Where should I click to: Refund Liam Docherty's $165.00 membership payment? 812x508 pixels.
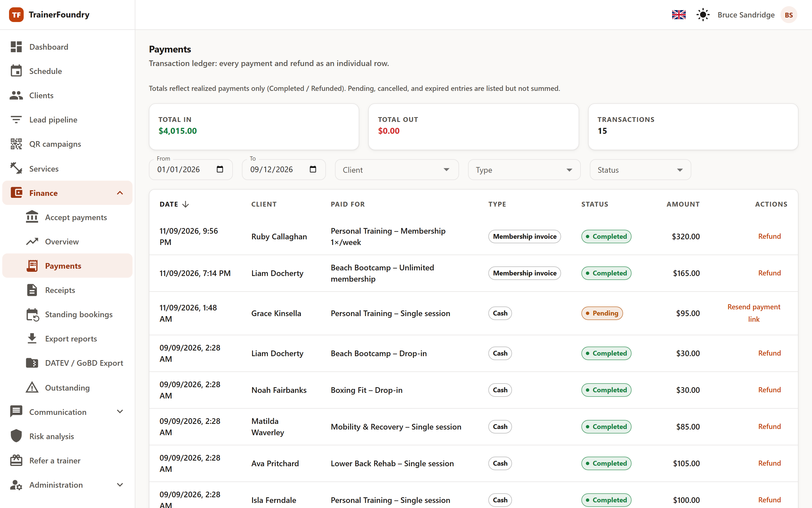pyautogui.click(x=769, y=273)
